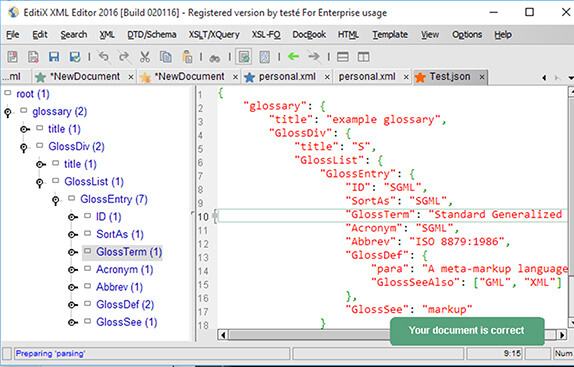Open the Search menu
Screen dimensions: 574x367
click(x=74, y=35)
